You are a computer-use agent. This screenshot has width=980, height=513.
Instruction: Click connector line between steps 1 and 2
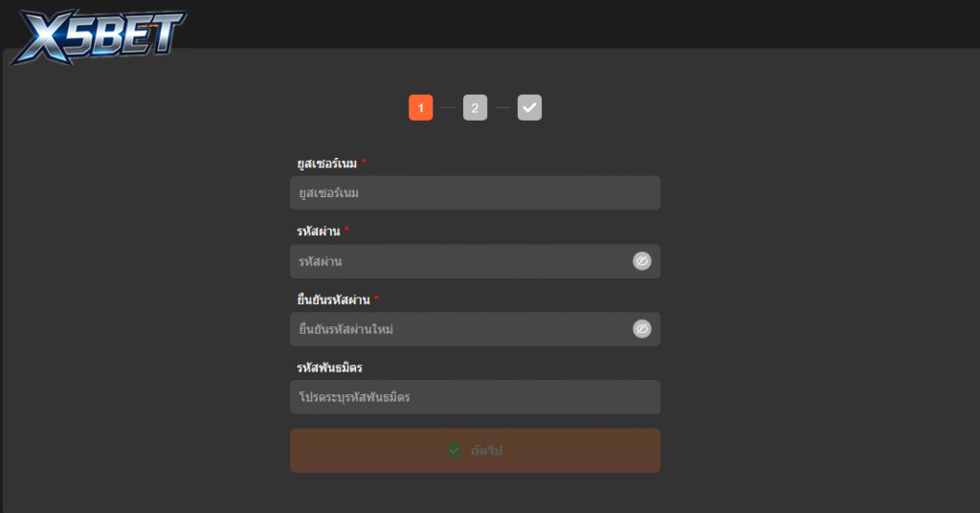(x=448, y=108)
